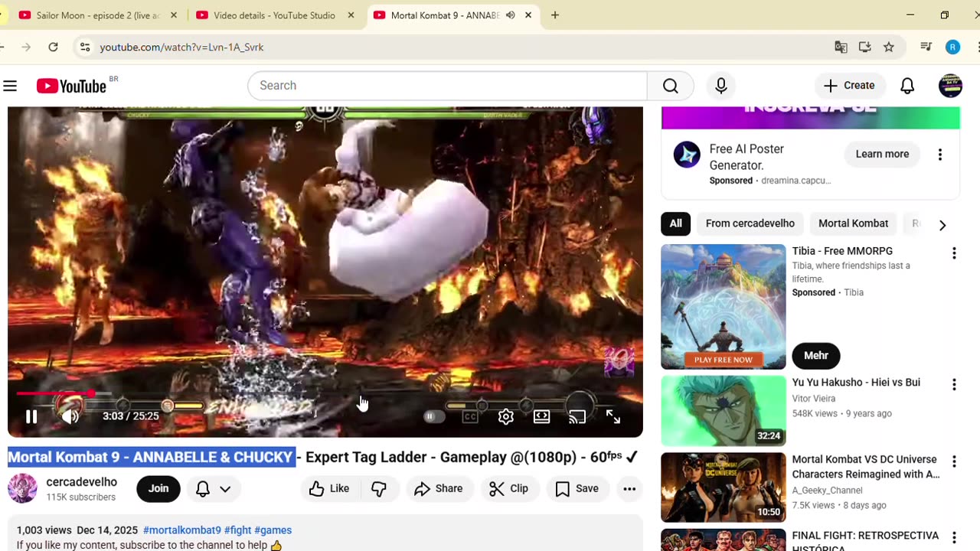Click the browser address bar URL

182,47
